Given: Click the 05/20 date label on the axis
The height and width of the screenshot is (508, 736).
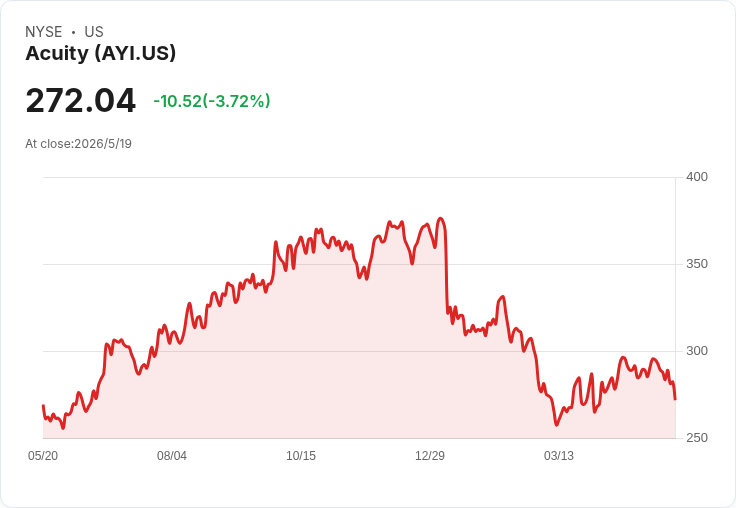Looking at the screenshot, I should pos(43,455).
